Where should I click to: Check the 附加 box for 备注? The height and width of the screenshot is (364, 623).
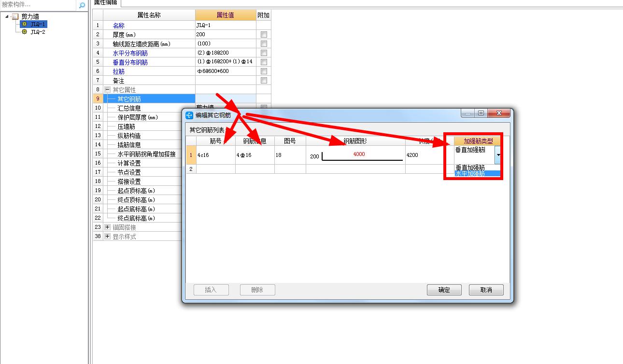tap(264, 80)
